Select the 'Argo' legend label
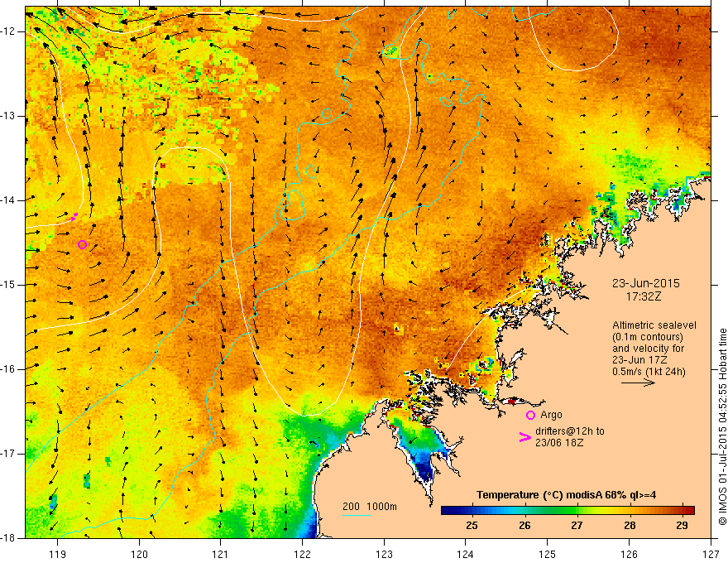Screen dimensions: 728x563 click(x=551, y=414)
